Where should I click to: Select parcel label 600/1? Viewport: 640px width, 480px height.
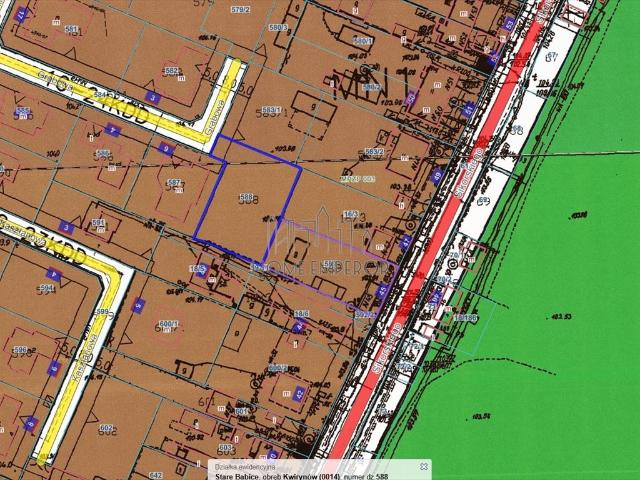[168, 324]
